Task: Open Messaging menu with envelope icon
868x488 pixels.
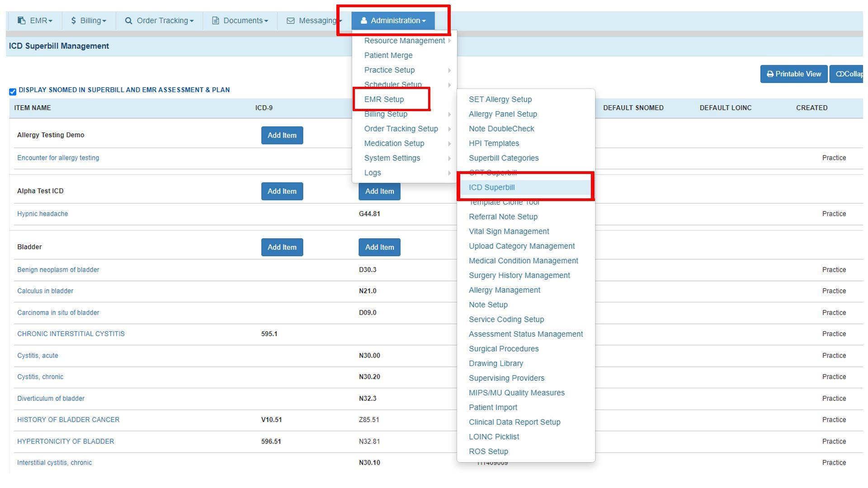Action: click(314, 21)
